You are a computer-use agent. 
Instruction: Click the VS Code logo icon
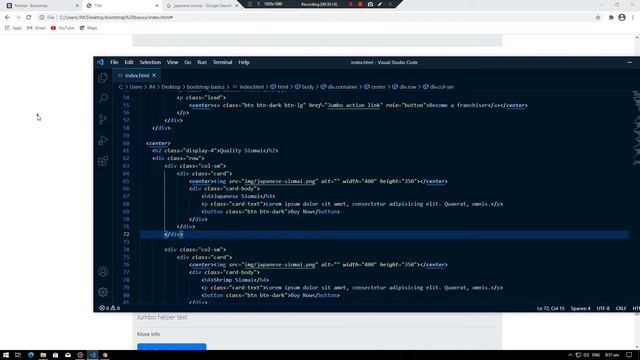point(100,62)
